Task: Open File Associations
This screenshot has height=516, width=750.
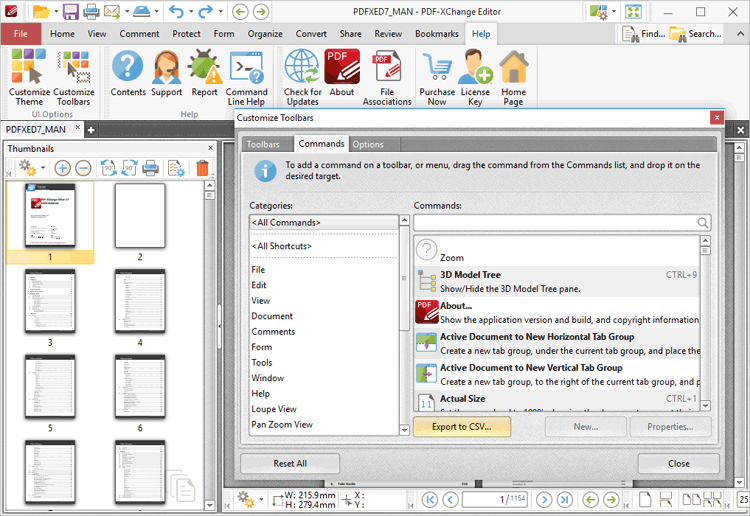Action: tap(387, 77)
